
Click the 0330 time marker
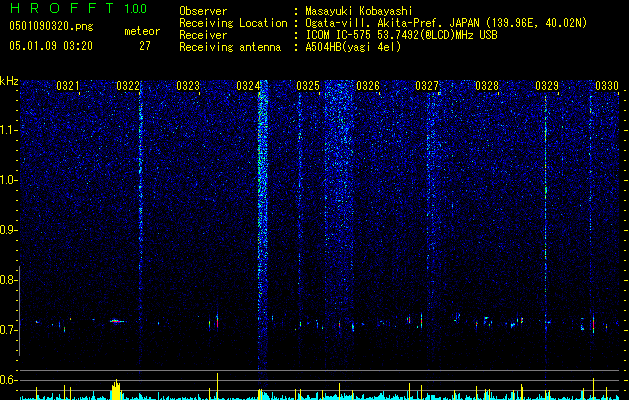coord(607,86)
